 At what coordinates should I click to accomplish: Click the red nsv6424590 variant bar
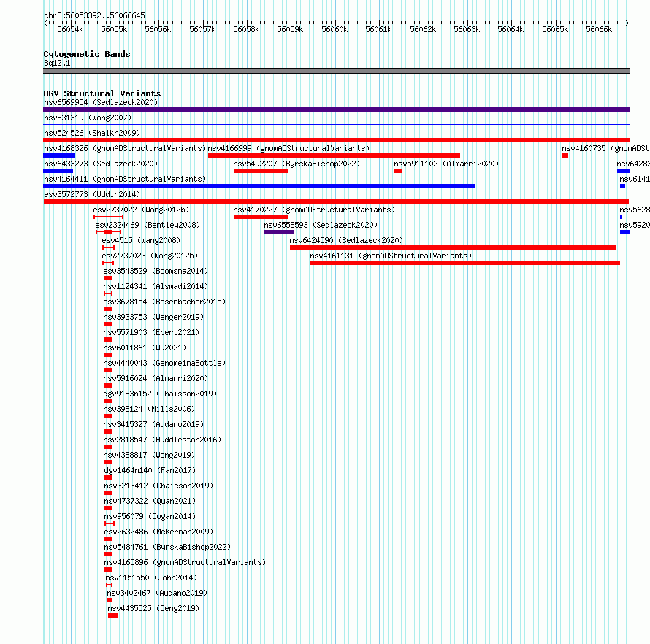pyautogui.click(x=453, y=248)
